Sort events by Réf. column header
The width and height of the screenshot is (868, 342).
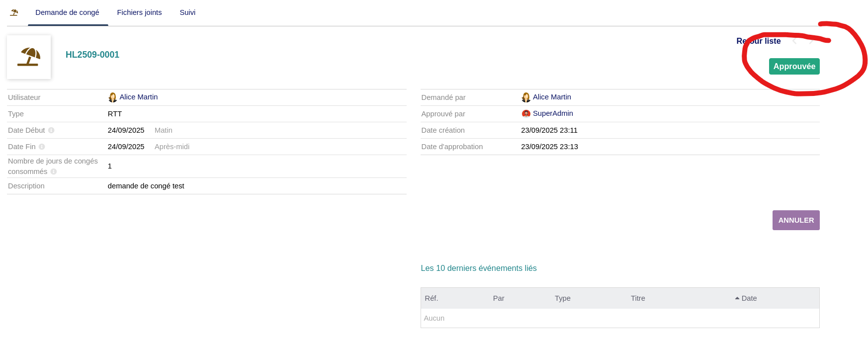pyautogui.click(x=431, y=298)
